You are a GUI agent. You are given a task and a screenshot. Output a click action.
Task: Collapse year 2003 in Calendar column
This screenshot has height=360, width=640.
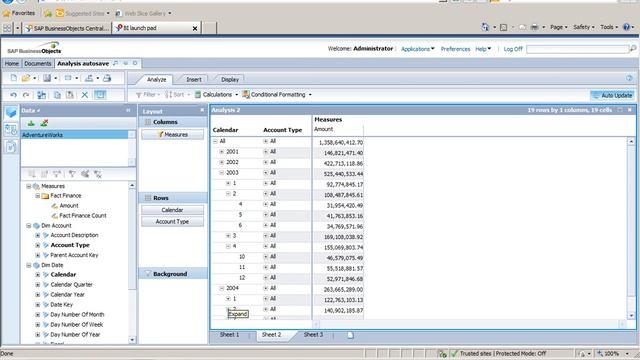(222, 173)
